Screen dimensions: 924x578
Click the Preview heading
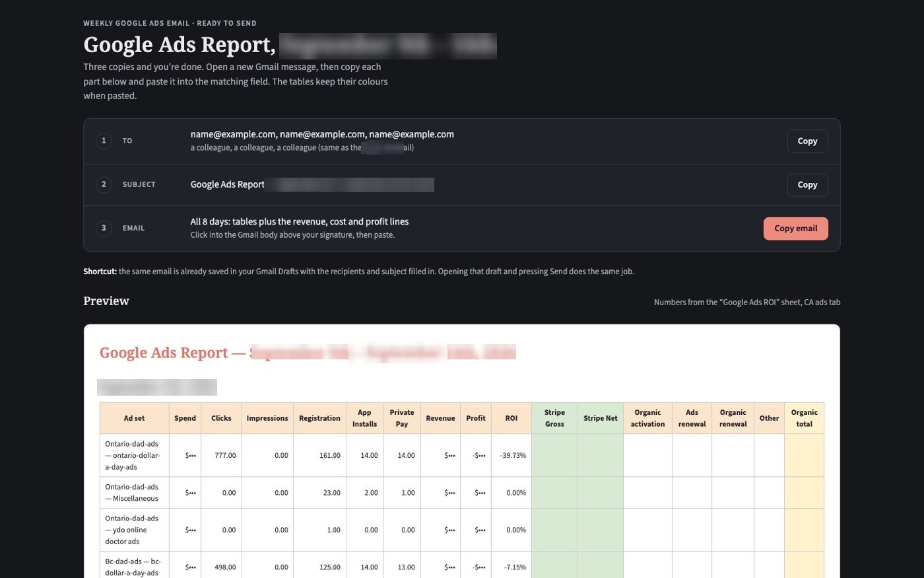pyautogui.click(x=106, y=301)
